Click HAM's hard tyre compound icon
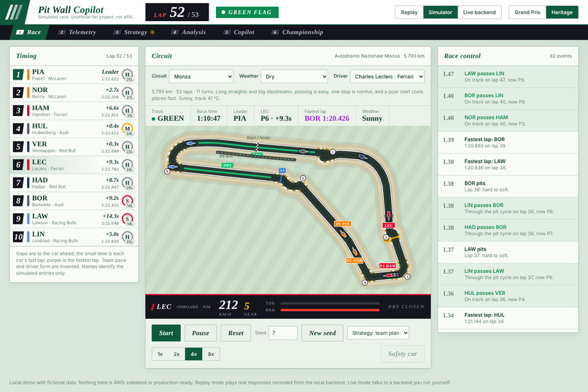The image size is (588, 392). pos(128,111)
